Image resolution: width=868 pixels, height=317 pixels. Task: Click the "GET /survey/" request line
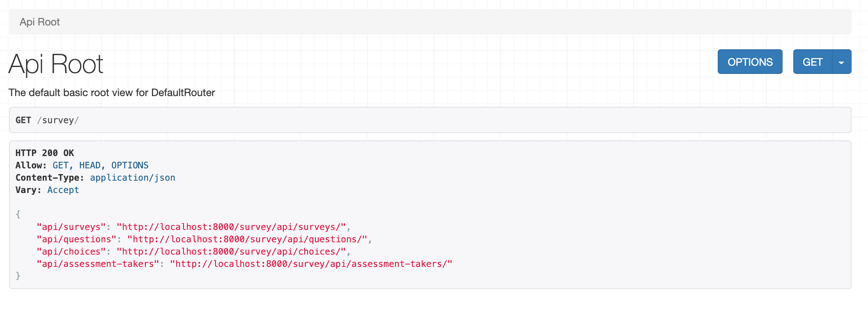click(x=47, y=120)
